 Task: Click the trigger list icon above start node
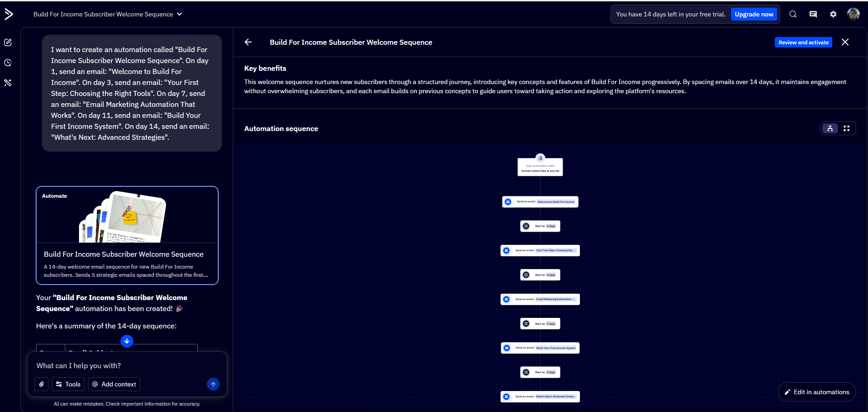click(540, 158)
